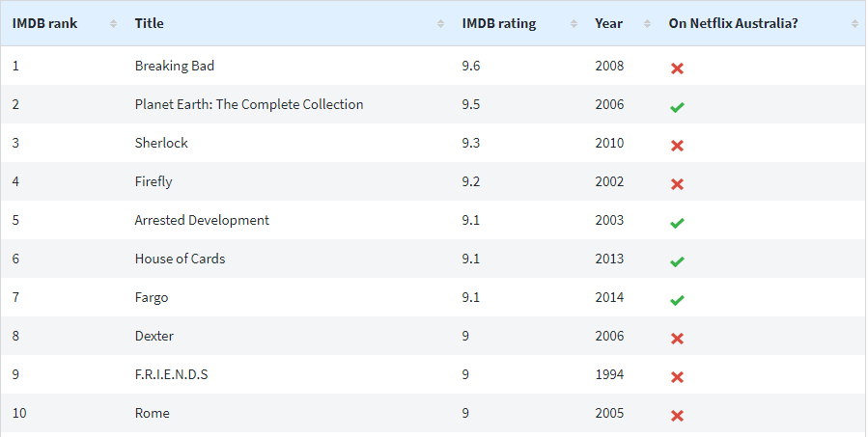Select Planet Earth: The Complete Collection title
868x437 pixels.
coord(249,104)
